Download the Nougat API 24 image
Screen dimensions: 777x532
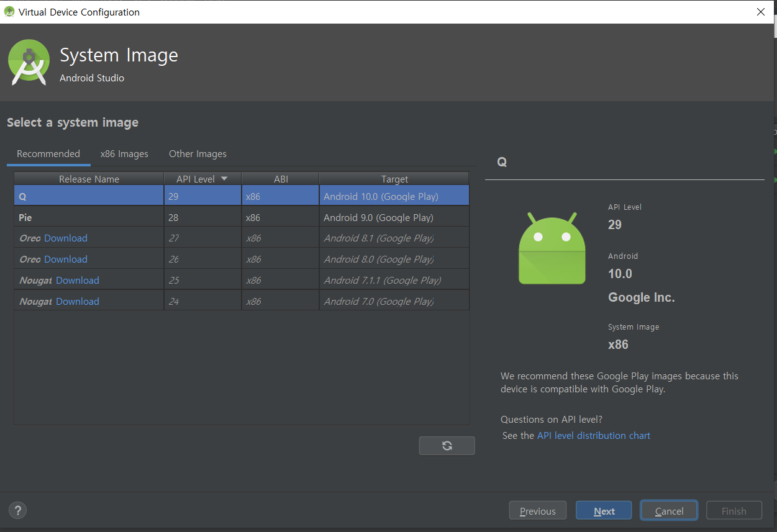[x=78, y=302]
